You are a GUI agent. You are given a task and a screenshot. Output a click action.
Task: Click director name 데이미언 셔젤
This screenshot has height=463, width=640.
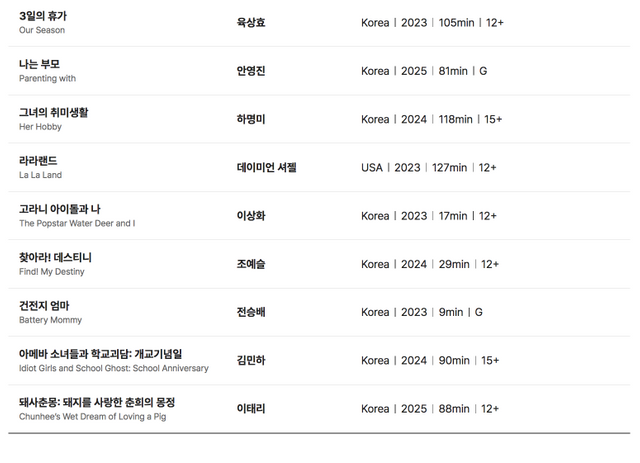pos(267,167)
